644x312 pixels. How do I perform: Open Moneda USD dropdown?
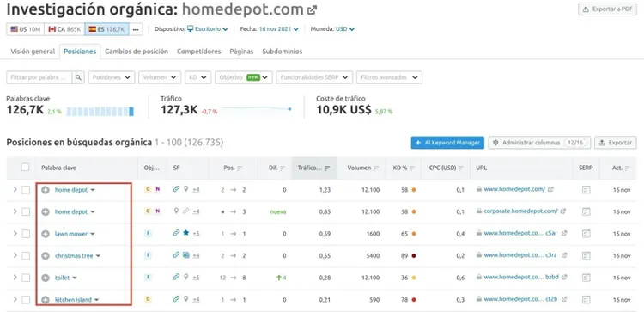pyautogui.click(x=345, y=29)
